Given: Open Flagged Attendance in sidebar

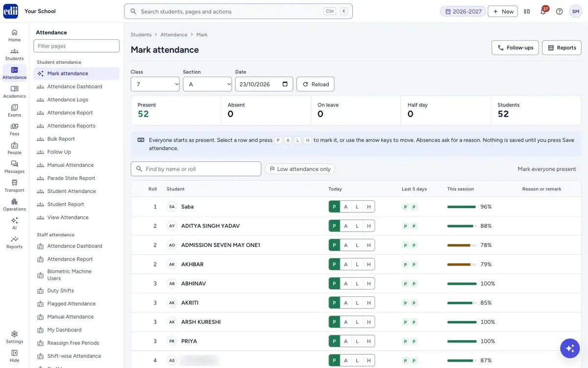Looking at the screenshot, I should 76,304.
